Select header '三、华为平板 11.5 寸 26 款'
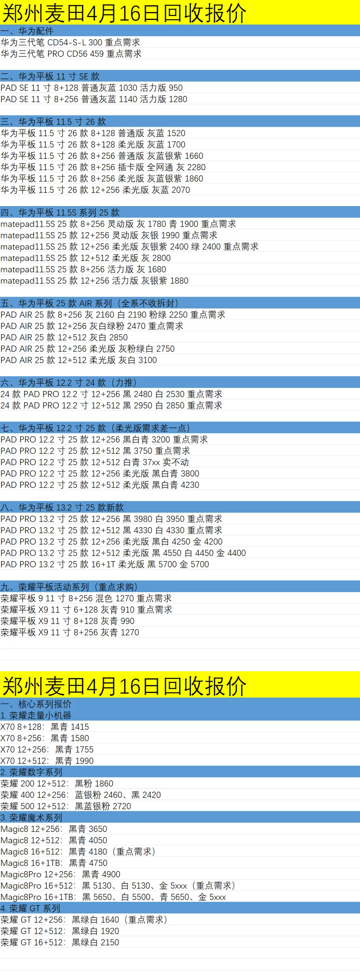 180,121
